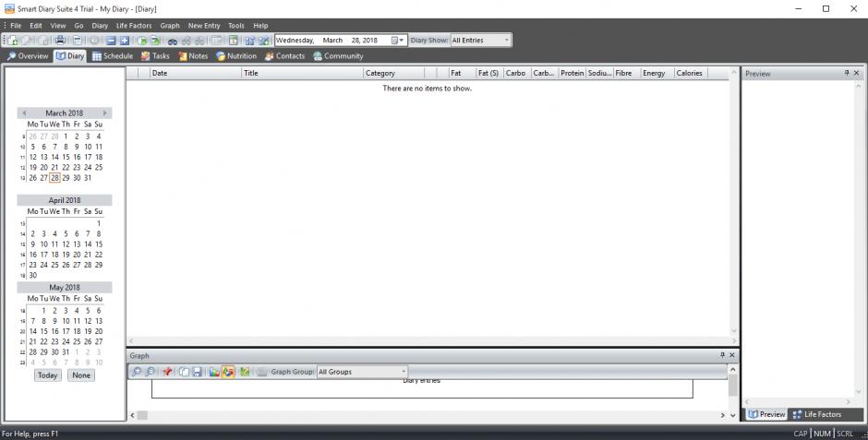Click the Graph panel horizontal scrollbar
Screen dimensions: 868x440
[x=425, y=415]
